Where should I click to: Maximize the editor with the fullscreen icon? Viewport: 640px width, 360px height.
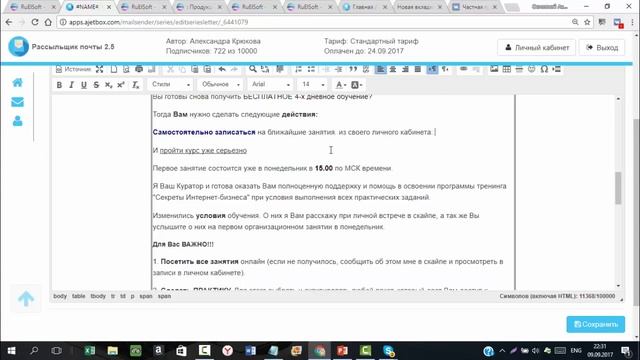pyautogui.click(x=100, y=69)
